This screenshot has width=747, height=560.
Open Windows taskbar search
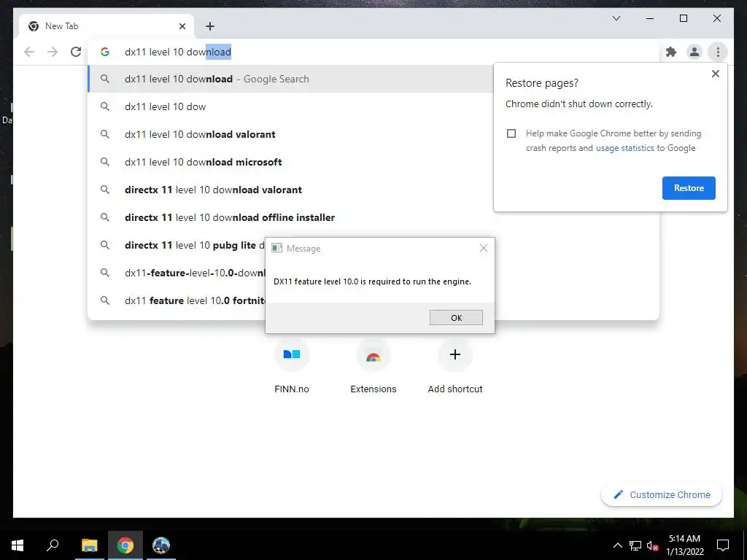(x=53, y=545)
